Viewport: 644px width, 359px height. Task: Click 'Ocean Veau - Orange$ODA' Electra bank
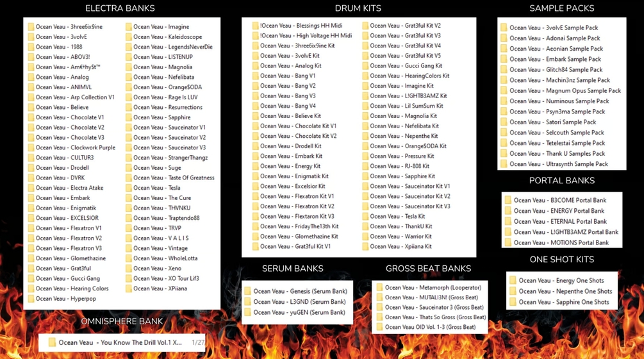point(168,87)
